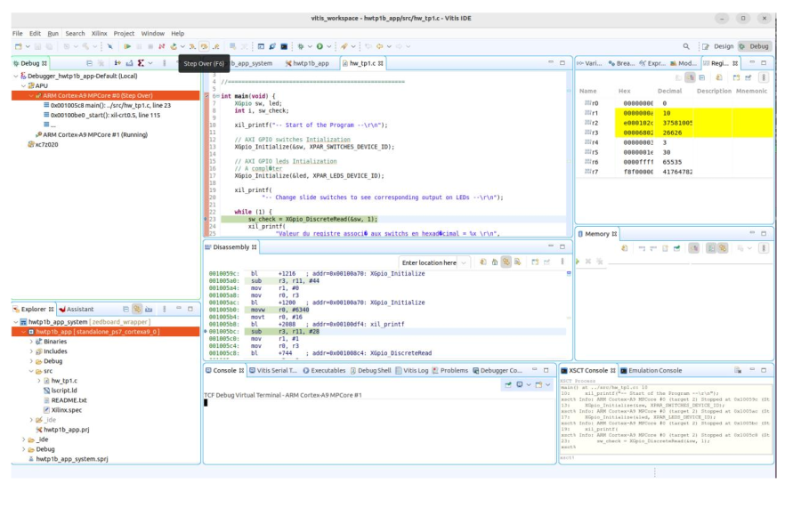Collapse the hwtp1b_app_system project
The height and width of the screenshot is (532, 801).
point(16,322)
